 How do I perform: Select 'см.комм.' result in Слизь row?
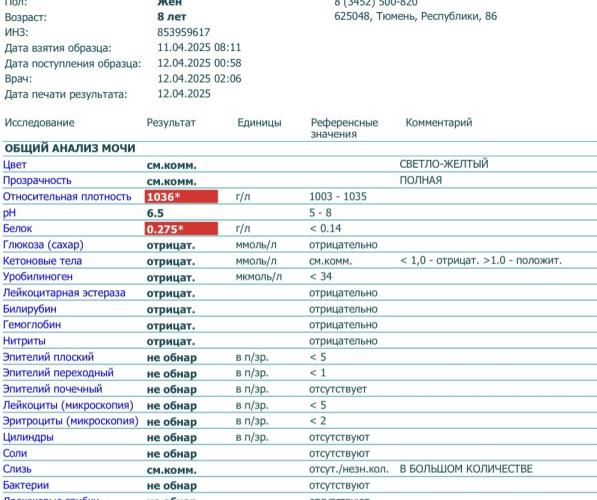pos(172,470)
